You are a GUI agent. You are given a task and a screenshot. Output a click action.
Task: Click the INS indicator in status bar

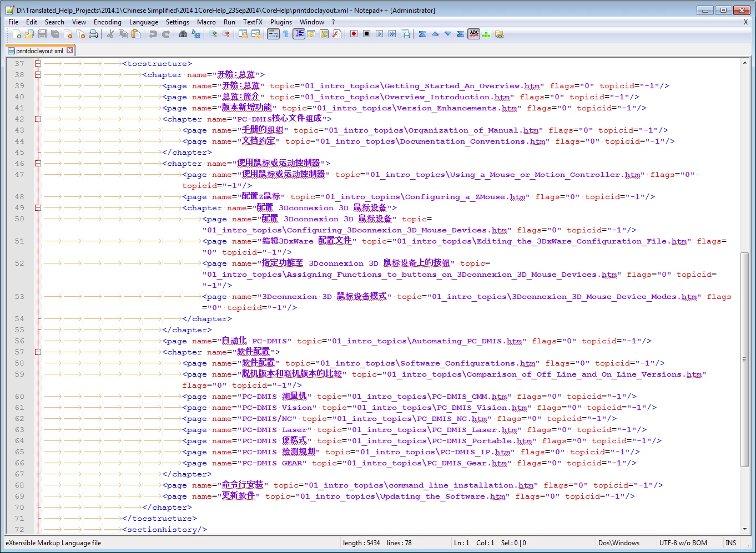point(731,543)
